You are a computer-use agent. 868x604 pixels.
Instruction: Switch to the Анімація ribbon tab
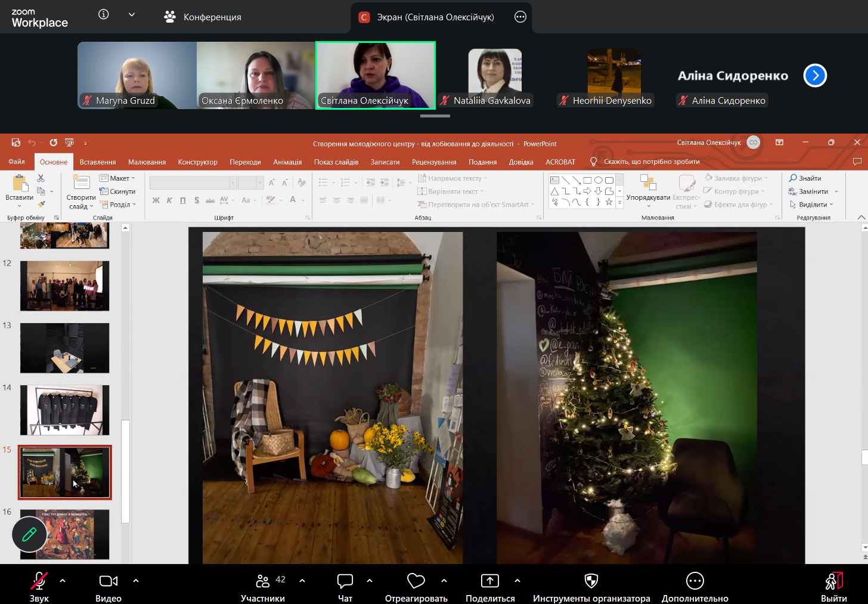(x=287, y=162)
